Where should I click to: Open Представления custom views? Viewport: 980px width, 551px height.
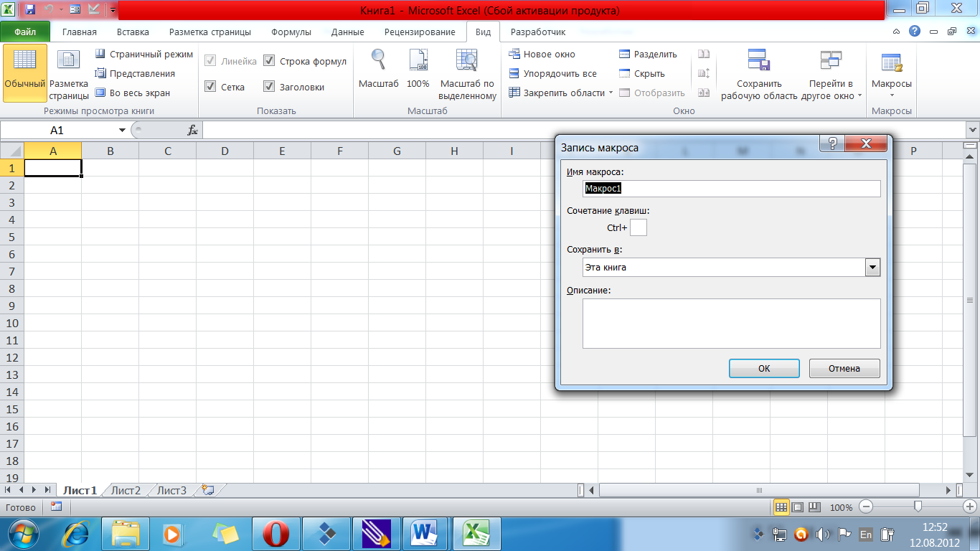(135, 73)
